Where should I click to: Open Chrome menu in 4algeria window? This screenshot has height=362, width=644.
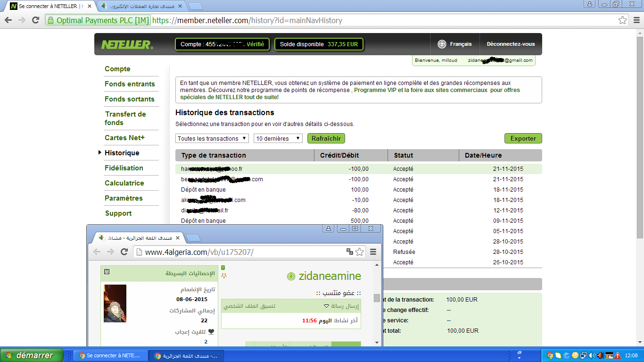[x=373, y=252]
